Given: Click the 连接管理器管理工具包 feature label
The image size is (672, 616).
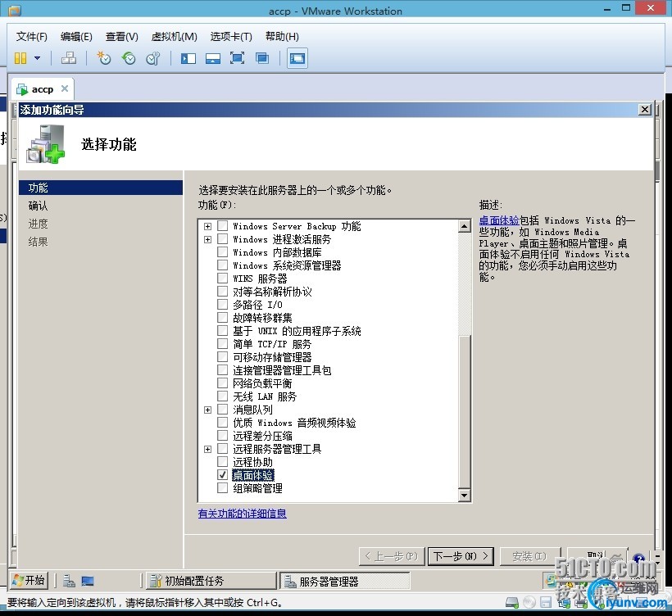Looking at the screenshot, I should pos(282,370).
